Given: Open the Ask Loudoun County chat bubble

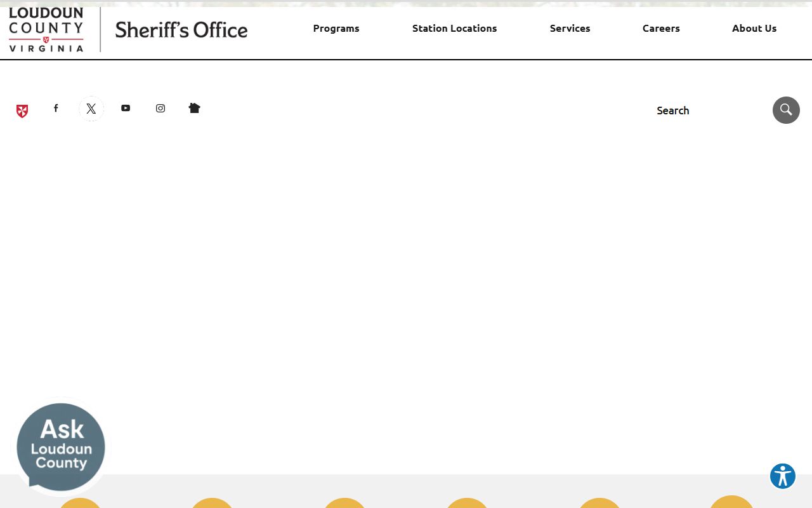Looking at the screenshot, I should coord(61,447).
